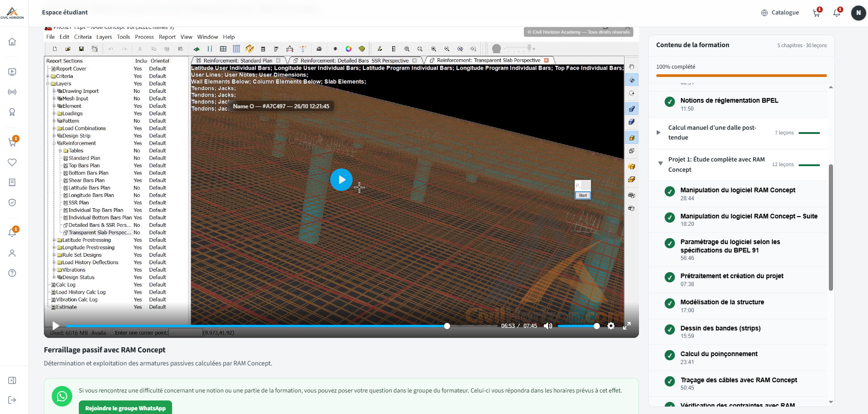Open the help question mark icon
Screen dimensions: 868x414
[12, 273]
